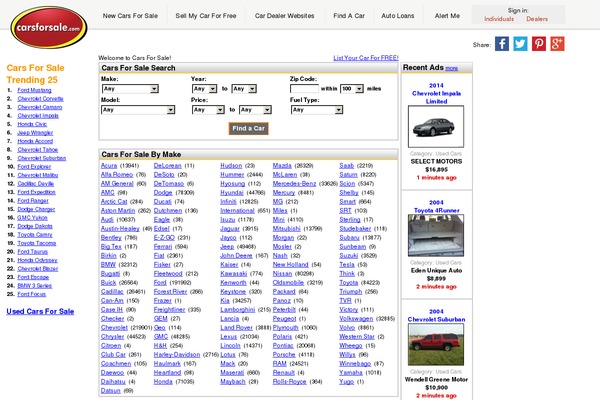Image resolution: width=600 pixels, height=400 pixels.
Task: Open the within miles dropdown
Action: pos(352,89)
